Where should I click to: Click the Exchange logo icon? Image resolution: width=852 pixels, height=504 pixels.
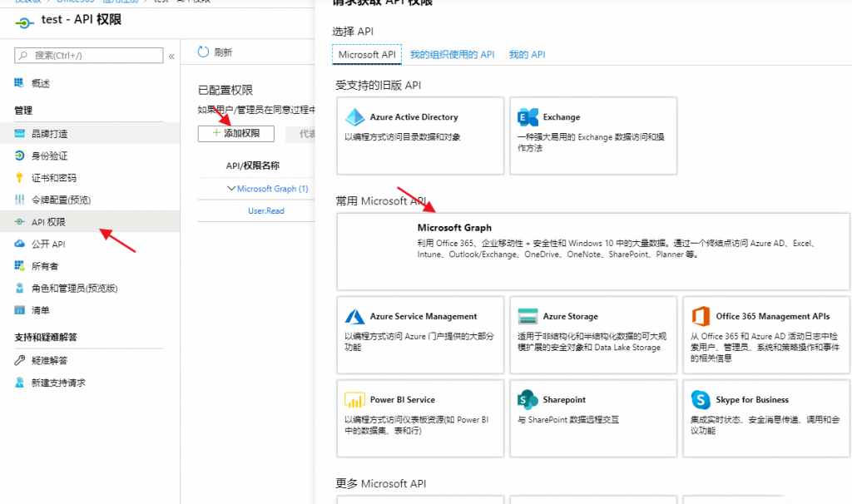pyautogui.click(x=528, y=116)
